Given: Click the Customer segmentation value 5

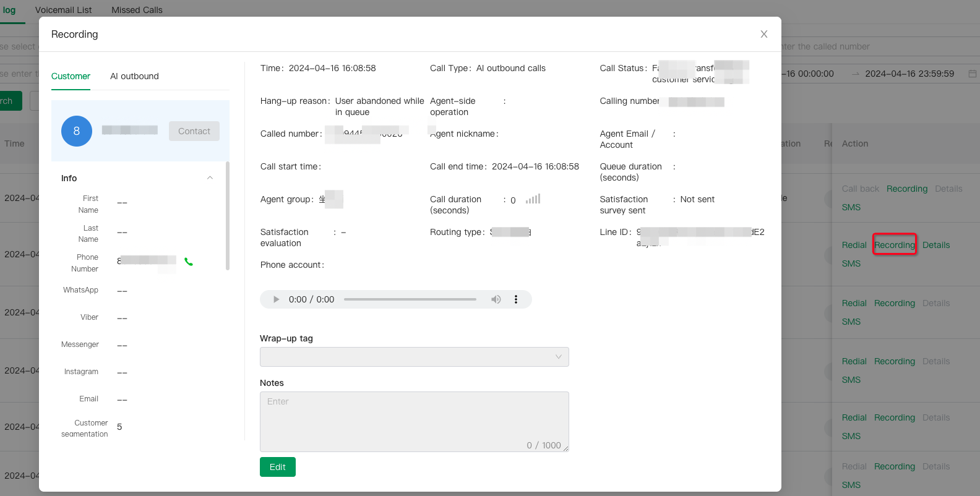Looking at the screenshot, I should pos(119,427).
